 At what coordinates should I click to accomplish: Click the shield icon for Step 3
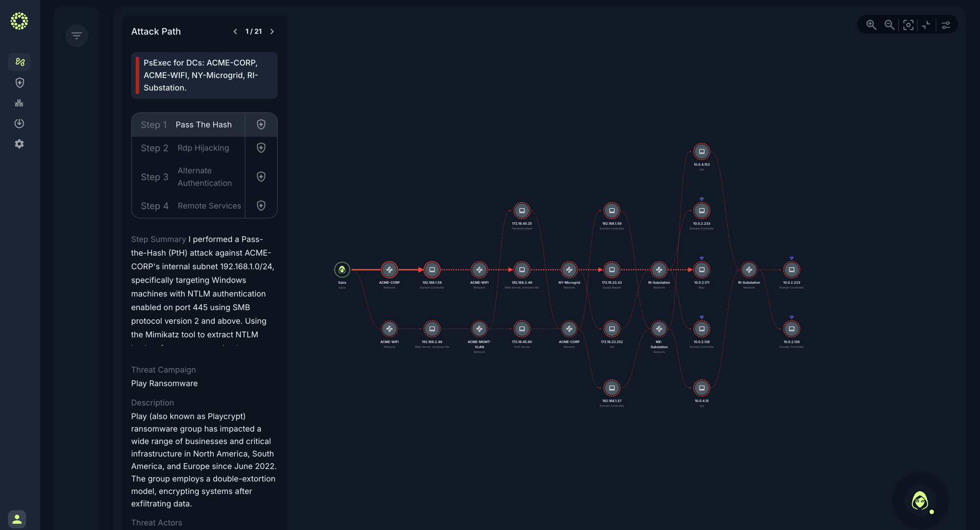261,177
